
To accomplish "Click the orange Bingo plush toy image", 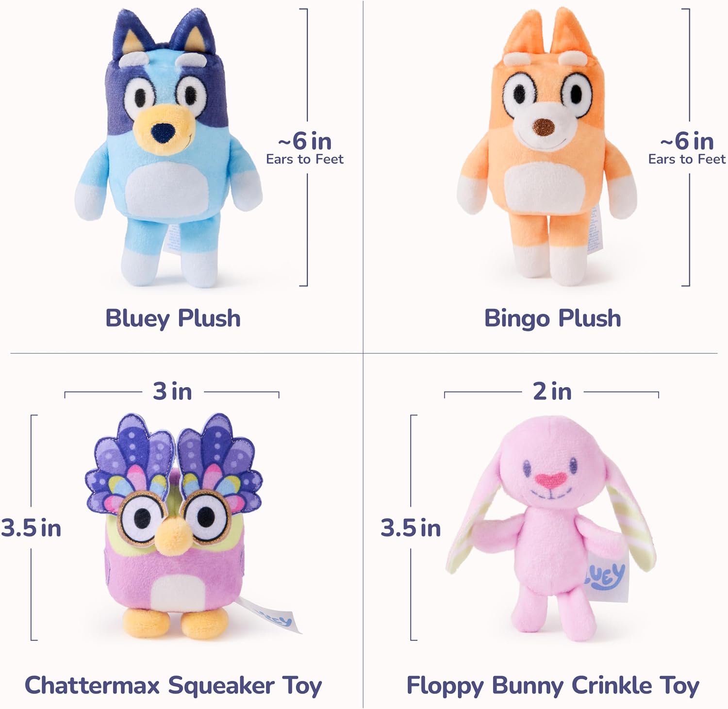I will (547, 147).
